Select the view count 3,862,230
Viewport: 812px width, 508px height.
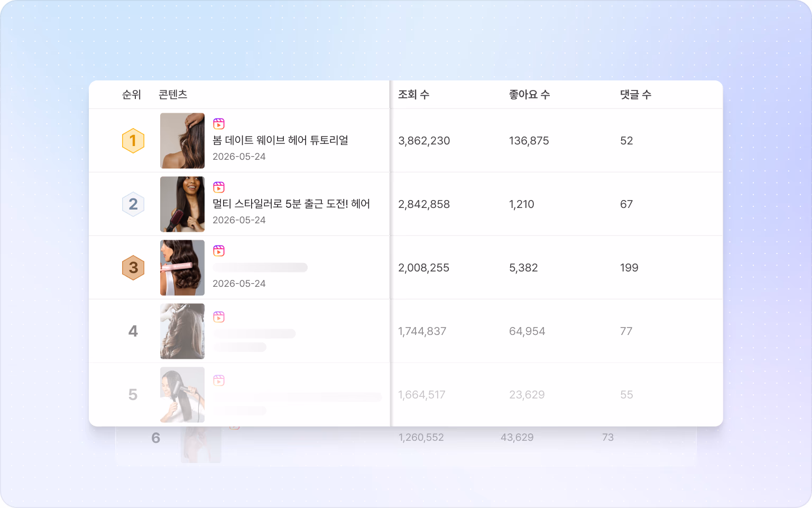pyautogui.click(x=424, y=141)
